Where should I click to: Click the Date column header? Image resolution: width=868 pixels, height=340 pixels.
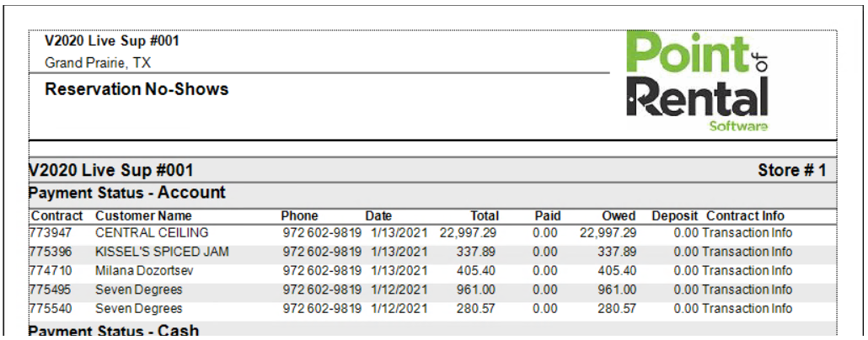(x=378, y=216)
